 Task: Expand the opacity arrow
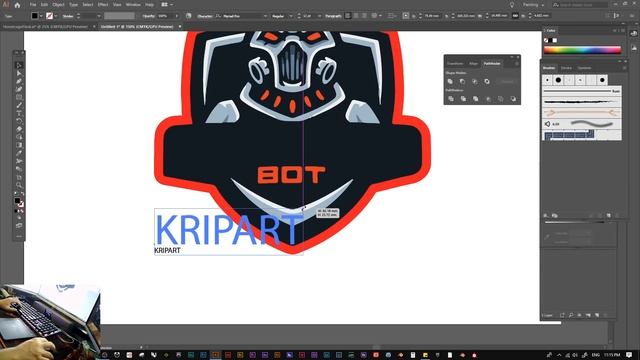[177, 16]
